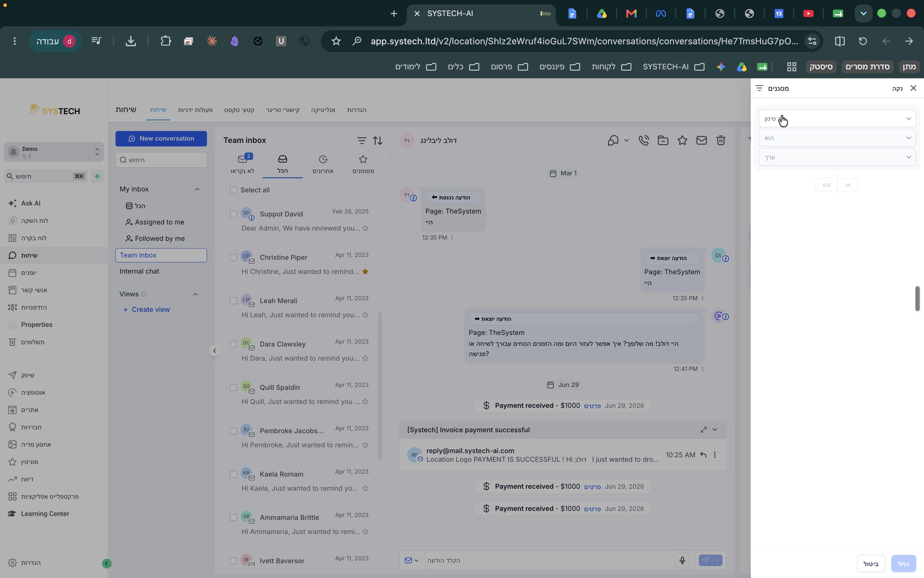
Task: Open message channel selector dropdown in composer
Action: coord(412,560)
